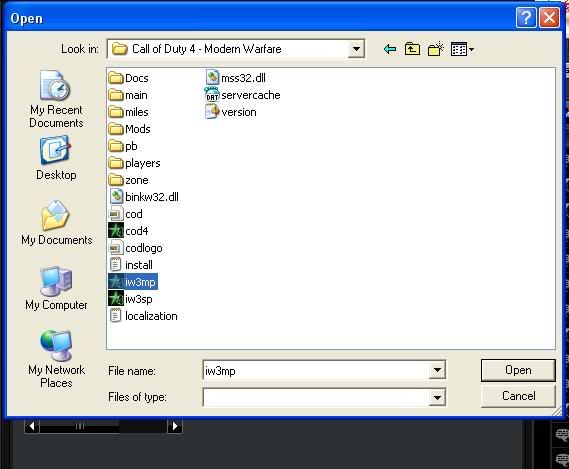Go up one folder level
The image size is (569, 469).
pyautogui.click(x=412, y=49)
